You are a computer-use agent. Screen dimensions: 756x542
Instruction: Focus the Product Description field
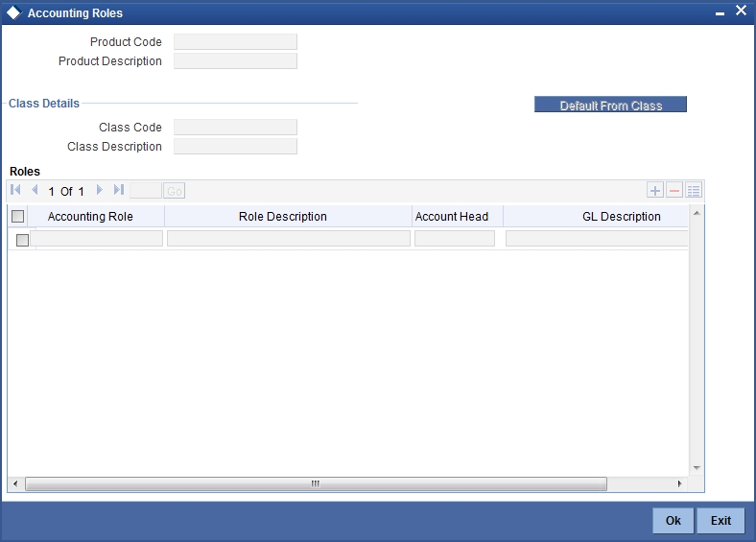(x=235, y=61)
